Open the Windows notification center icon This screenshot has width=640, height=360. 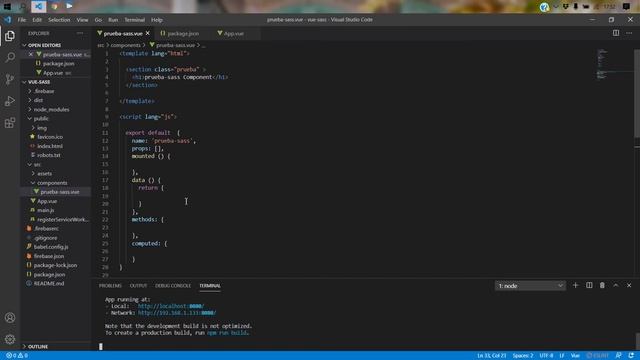(626, 6)
